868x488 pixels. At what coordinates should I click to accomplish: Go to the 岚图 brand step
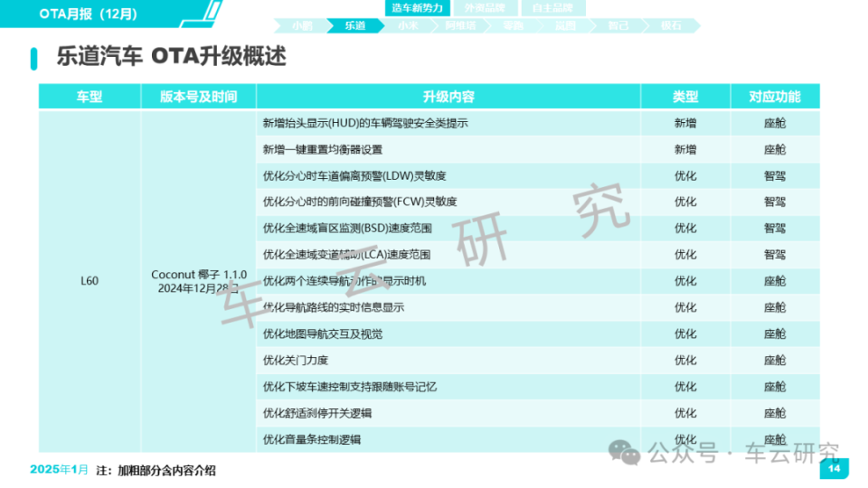pyautogui.click(x=566, y=25)
